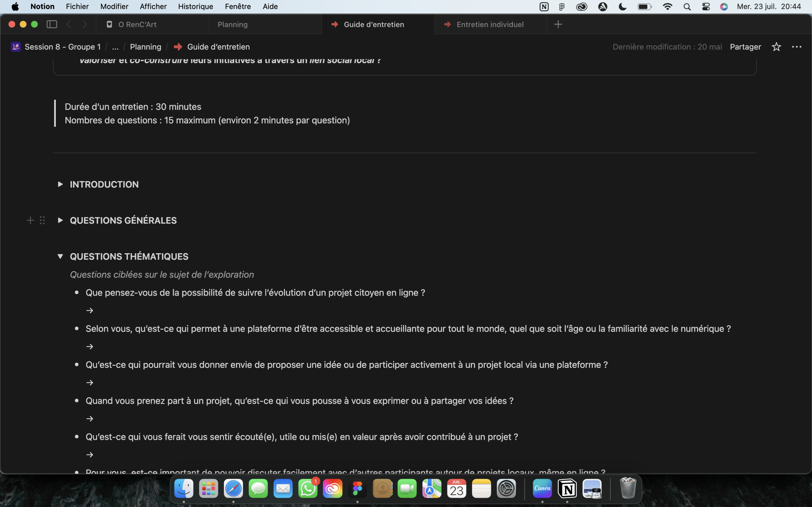Image resolution: width=812 pixels, height=507 pixels.
Task: Open the three-dots page options menu
Action: click(x=796, y=47)
